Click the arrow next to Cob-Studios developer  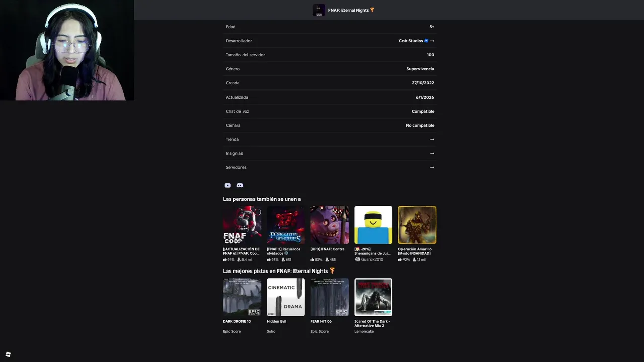(432, 41)
